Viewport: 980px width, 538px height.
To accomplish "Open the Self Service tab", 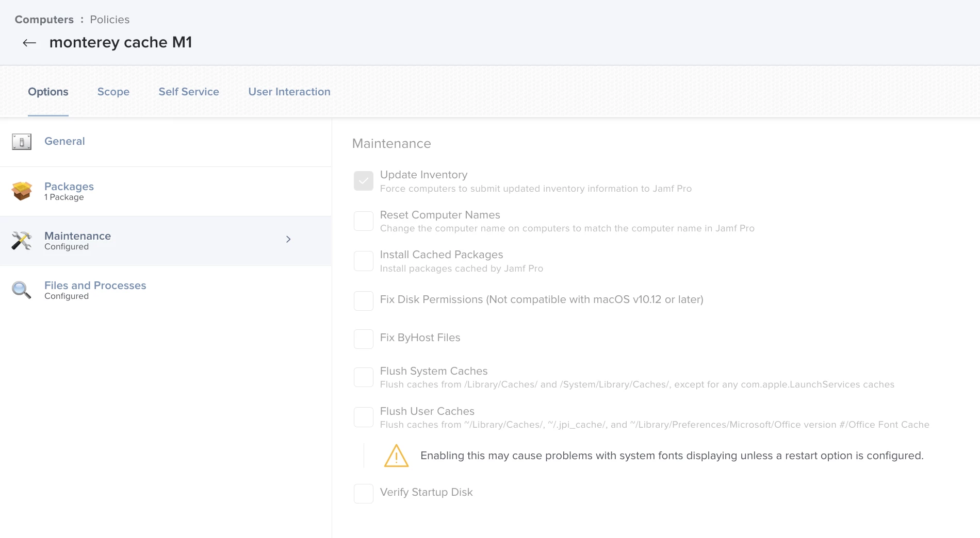I will (189, 92).
